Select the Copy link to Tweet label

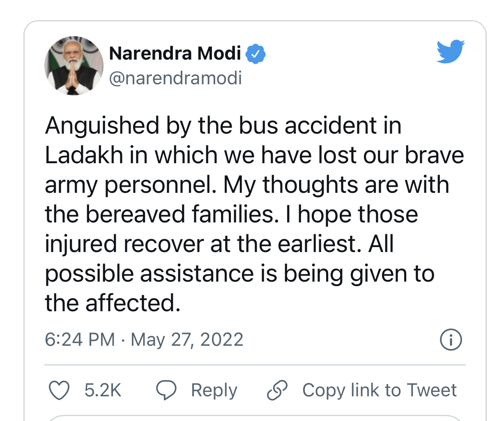379,390
